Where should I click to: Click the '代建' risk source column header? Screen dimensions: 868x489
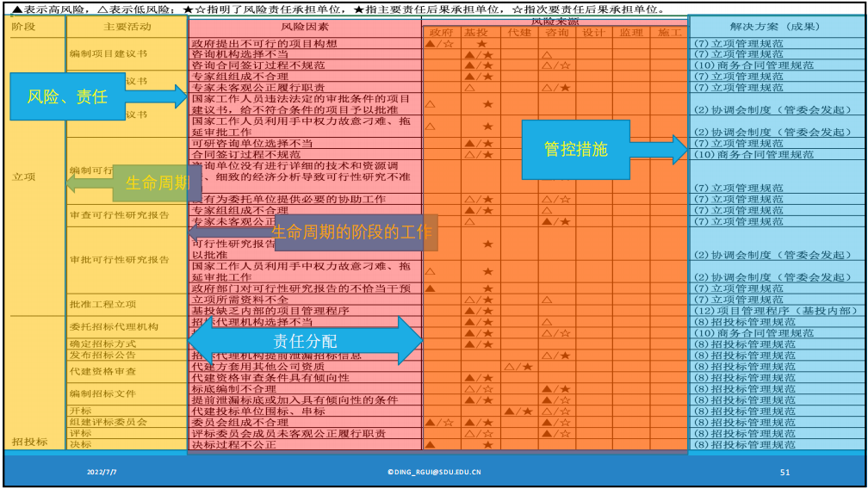tap(519, 33)
